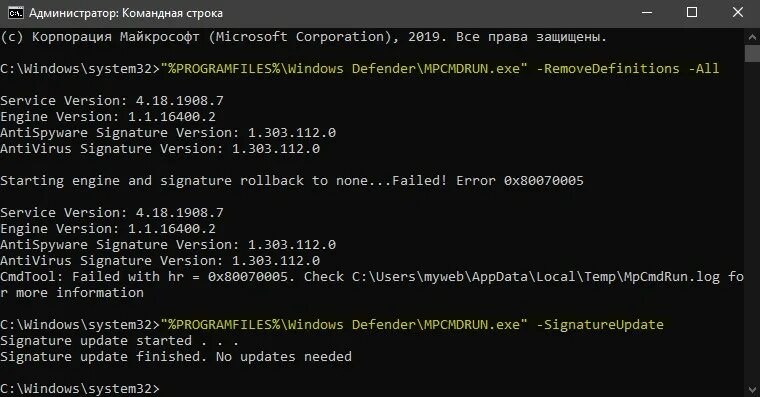Click the scrollbar up arrow
Image resolution: width=760 pixels, height=397 pixels.
[752, 37]
